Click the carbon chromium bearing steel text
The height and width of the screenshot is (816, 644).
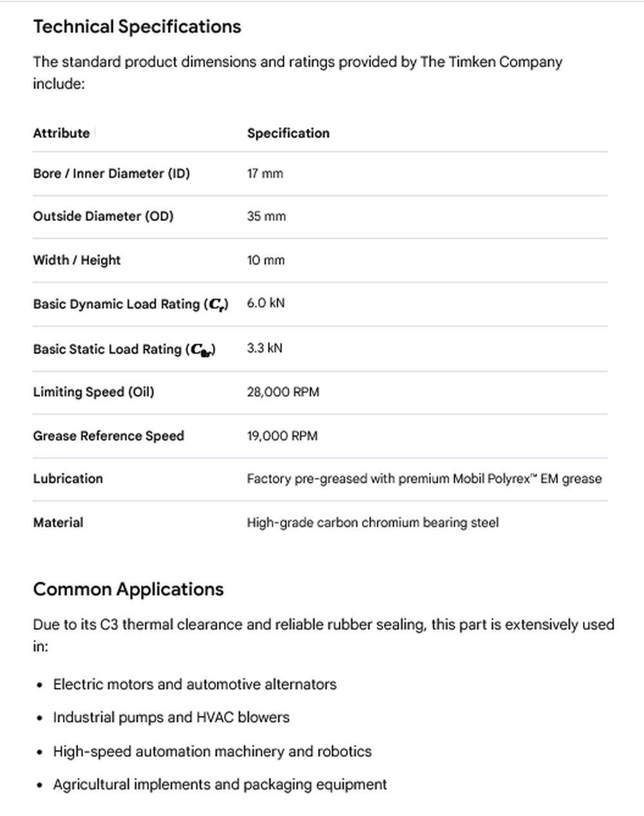[x=372, y=522]
